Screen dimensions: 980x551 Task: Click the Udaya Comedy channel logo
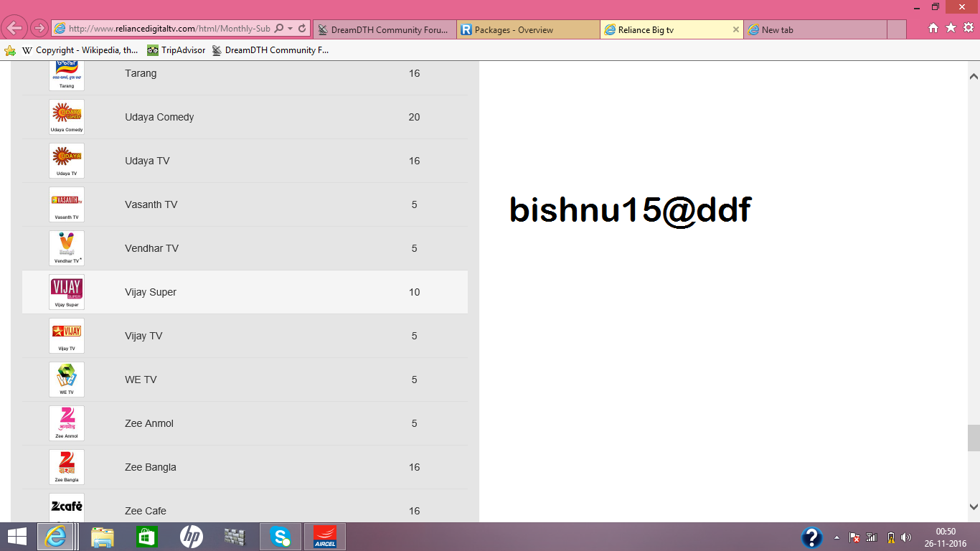(x=67, y=117)
